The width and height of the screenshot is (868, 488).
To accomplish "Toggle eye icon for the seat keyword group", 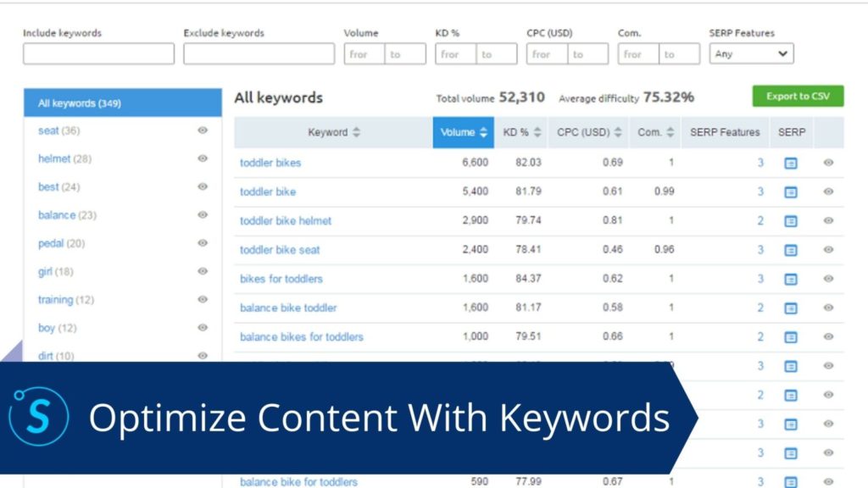I will click(203, 130).
